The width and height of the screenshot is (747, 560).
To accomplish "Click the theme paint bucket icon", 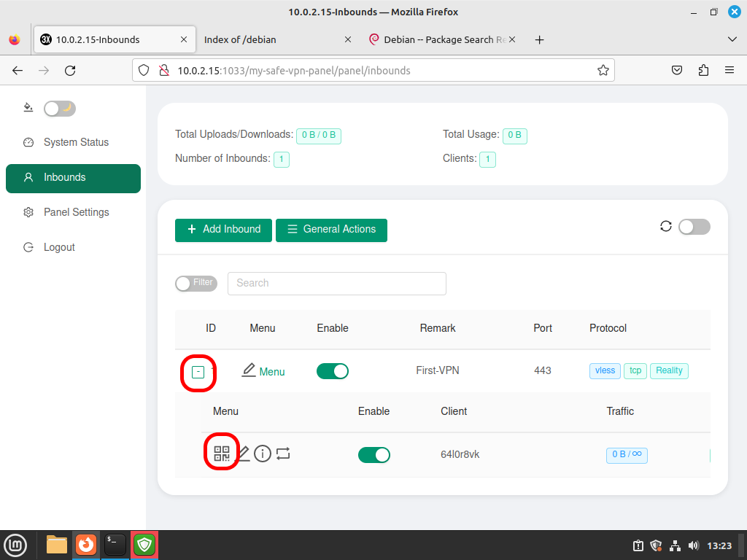I will [28, 107].
